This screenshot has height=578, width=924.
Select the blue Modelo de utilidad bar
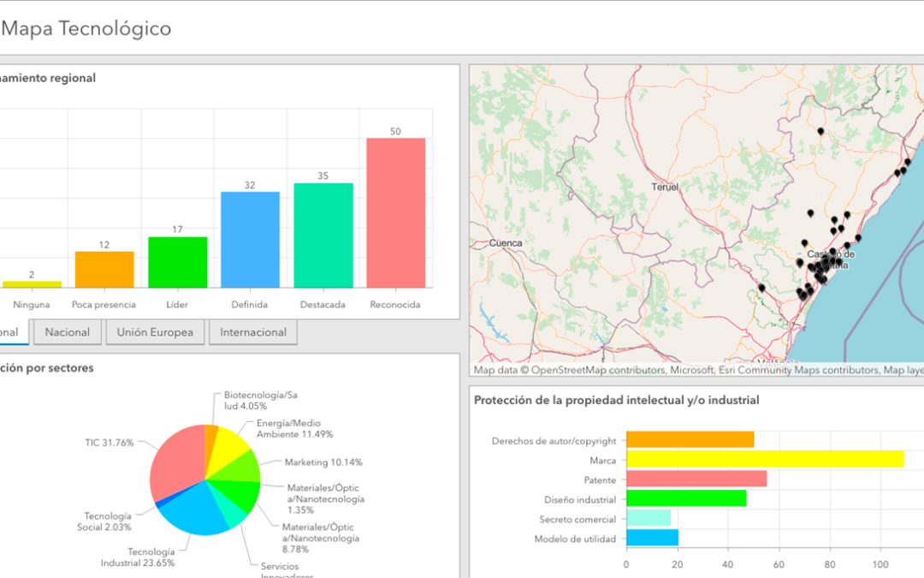(652, 537)
